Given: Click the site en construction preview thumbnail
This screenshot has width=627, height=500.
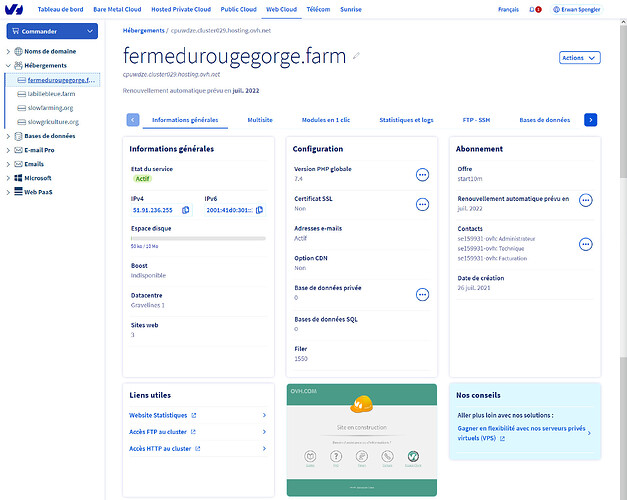Looking at the screenshot, I should (x=362, y=440).
